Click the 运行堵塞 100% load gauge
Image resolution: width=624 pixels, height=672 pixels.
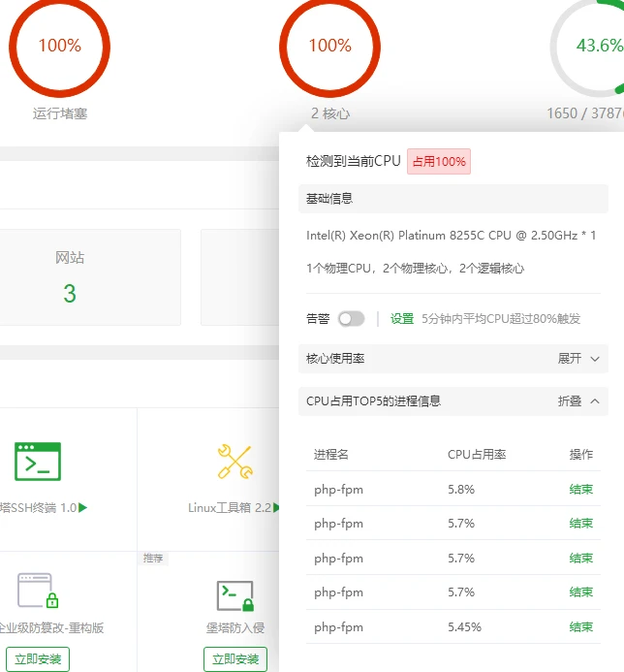point(60,46)
